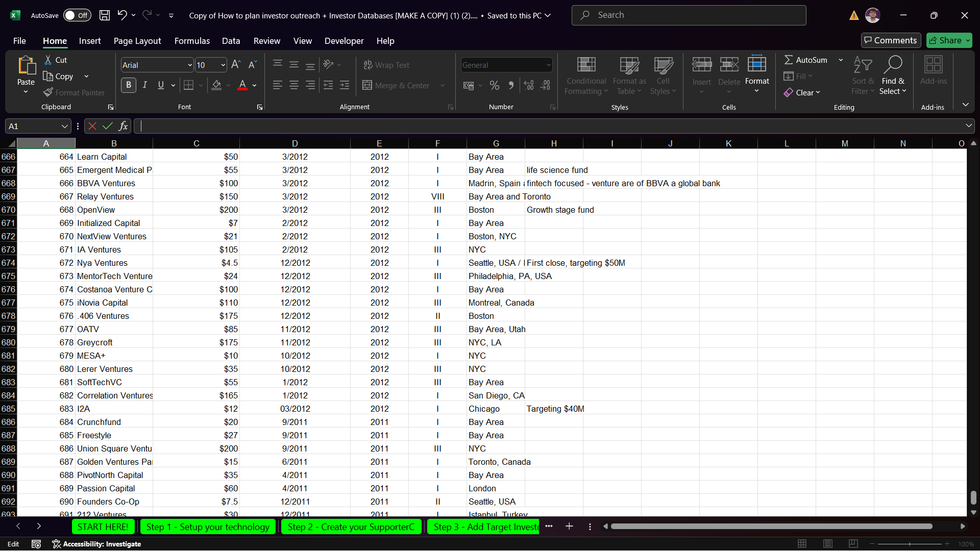Screen dimensions: 980x551
Task: Open the File menu
Action: pyautogui.click(x=19, y=41)
